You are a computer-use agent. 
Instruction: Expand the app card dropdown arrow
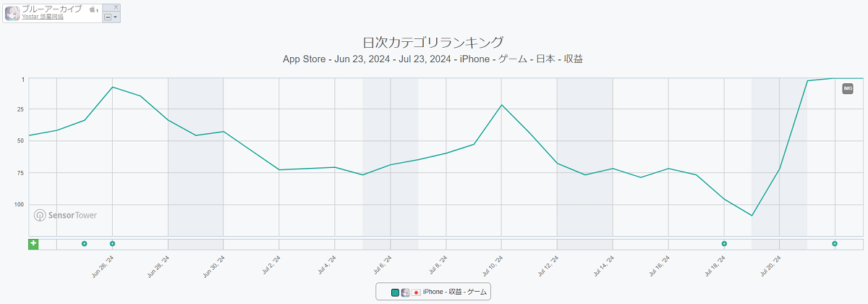[115, 17]
